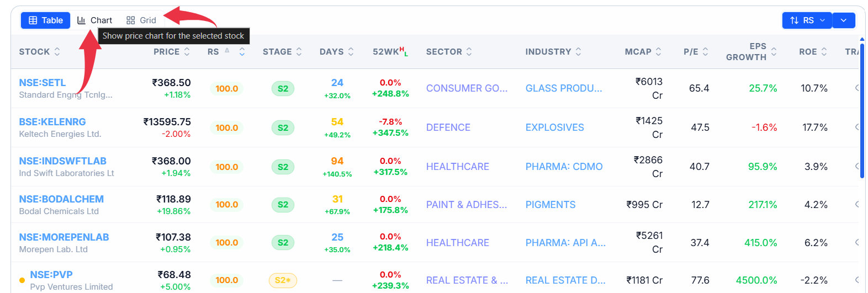Image resolution: width=868 pixels, height=293 pixels.
Task: Click the PHARMA: CDMO industry link
Action: click(x=564, y=167)
